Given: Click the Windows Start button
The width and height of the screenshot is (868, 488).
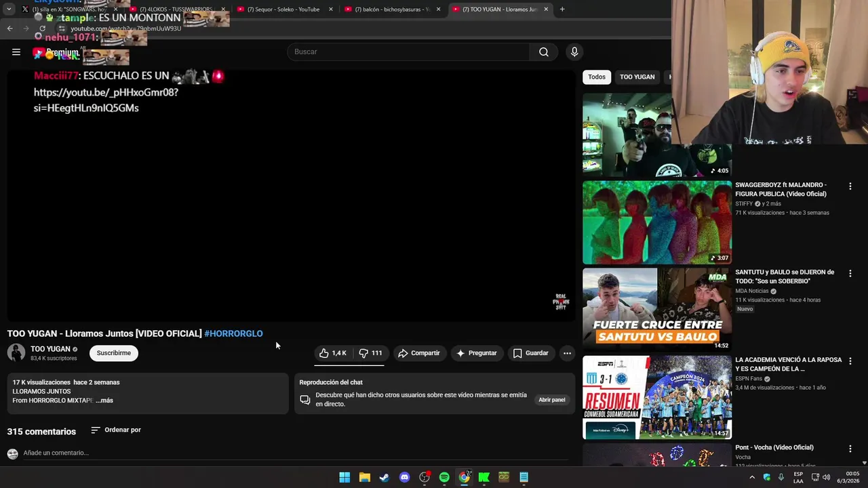Looking at the screenshot, I should click(344, 477).
